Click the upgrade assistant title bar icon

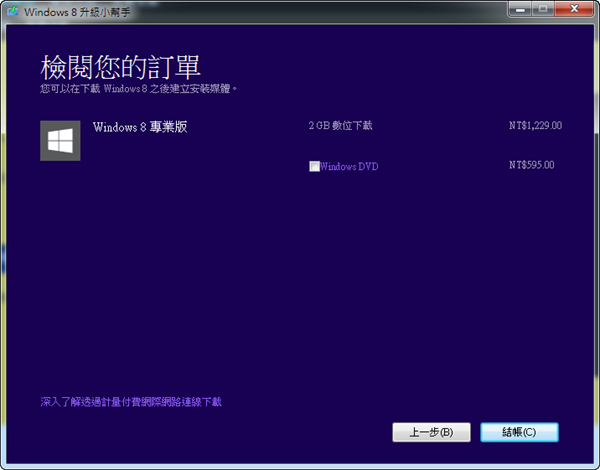click(13, 11)
